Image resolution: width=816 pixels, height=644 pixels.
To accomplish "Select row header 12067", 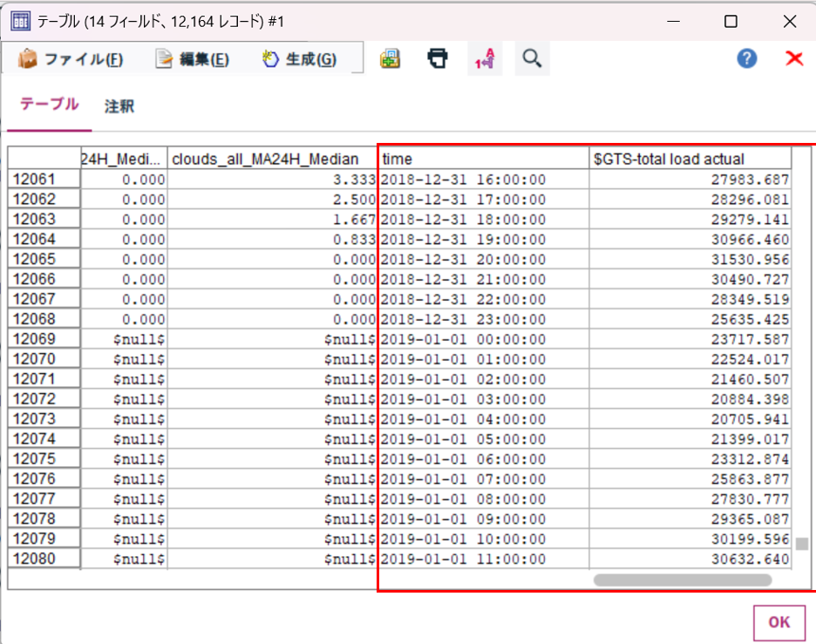I will 44,299.
